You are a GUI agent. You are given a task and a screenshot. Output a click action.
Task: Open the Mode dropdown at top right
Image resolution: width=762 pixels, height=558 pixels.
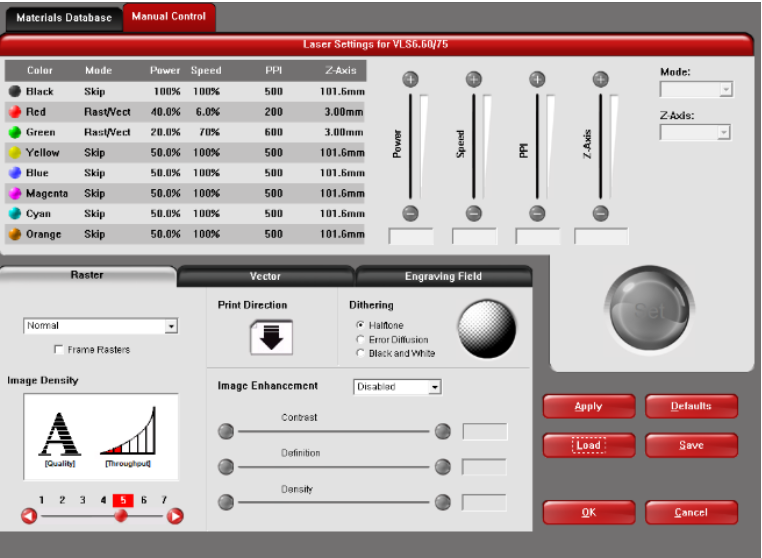(696, 89)
